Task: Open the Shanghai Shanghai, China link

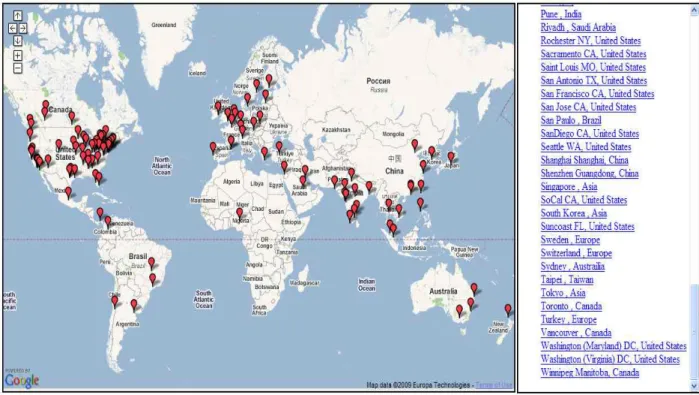Action: tap(584, 160)
